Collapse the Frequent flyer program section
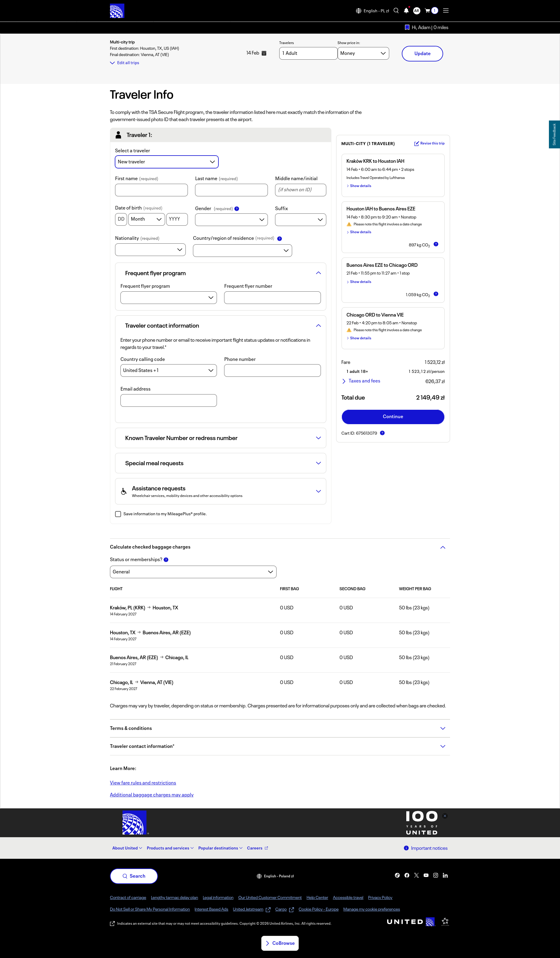560x958 pixels. (x=319, y=273)
